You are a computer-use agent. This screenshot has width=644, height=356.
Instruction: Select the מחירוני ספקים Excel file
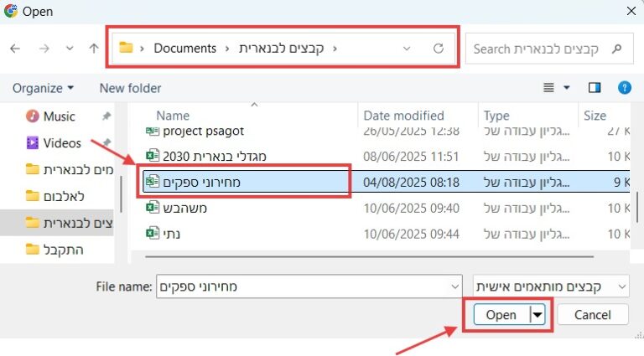click(x=201, y=182)
